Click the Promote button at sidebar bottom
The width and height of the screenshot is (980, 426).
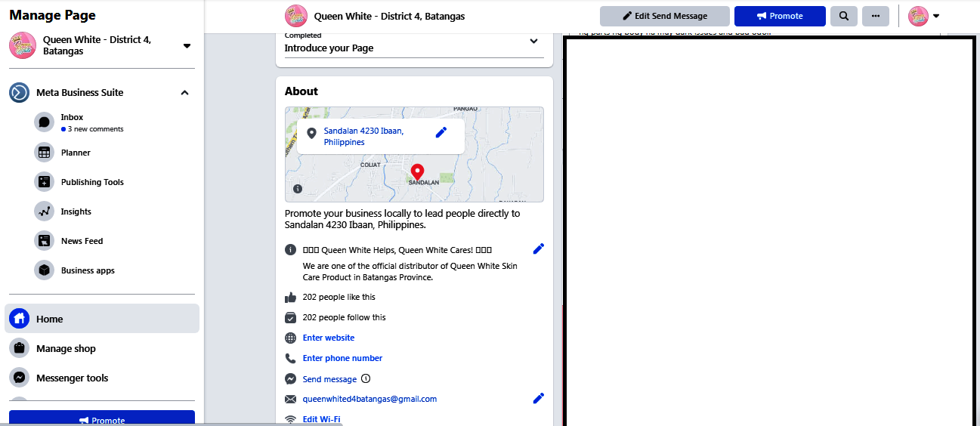(102, 418)
